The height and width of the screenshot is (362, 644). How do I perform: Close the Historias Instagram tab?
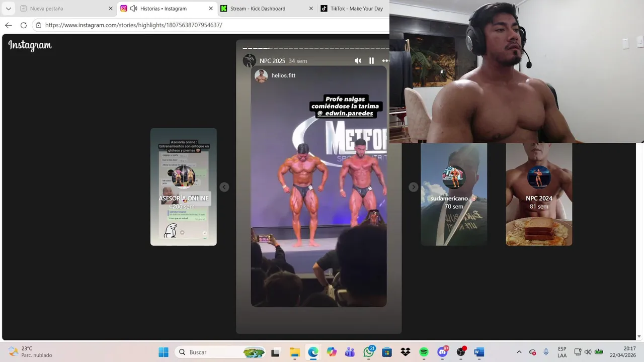point(211,9)
